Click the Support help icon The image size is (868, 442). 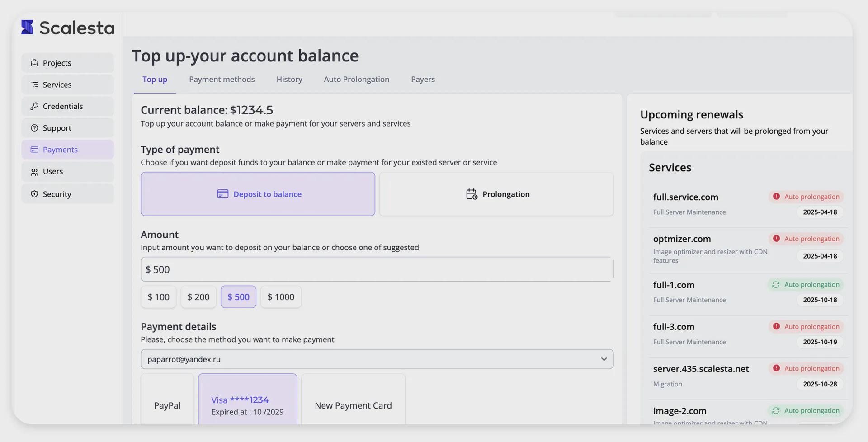[x=34, y=128]
